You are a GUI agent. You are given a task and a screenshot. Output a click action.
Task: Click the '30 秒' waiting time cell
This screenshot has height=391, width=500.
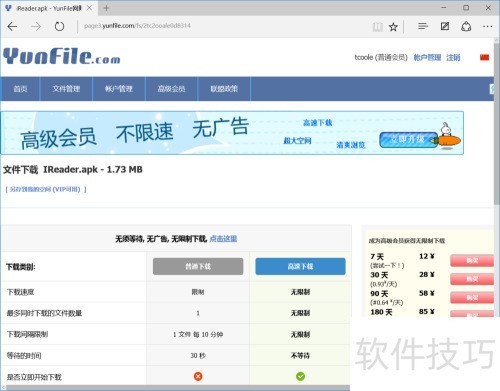(198, 355)
